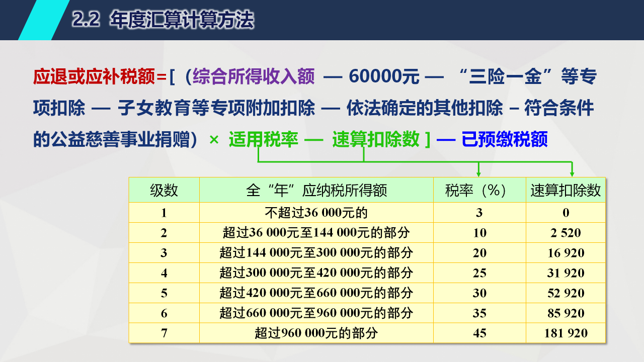Click cell 超过660 000元至960 000元的部分
The height and width of the screenshot is (362, 644).
click(316, 313)
